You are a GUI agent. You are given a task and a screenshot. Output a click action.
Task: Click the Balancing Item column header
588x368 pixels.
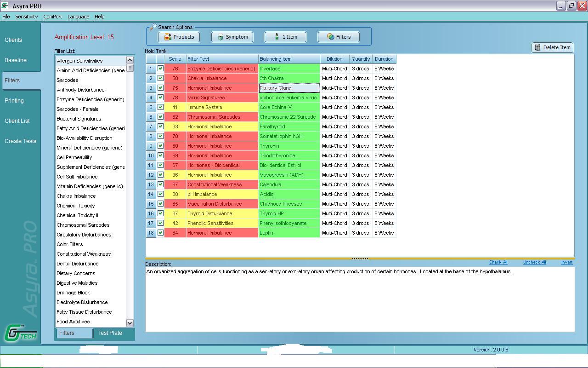289,59
